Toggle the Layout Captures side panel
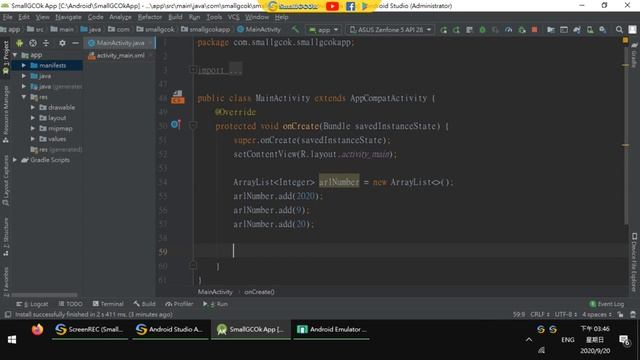The image size is (640, 360). click(x=6, y=181)
